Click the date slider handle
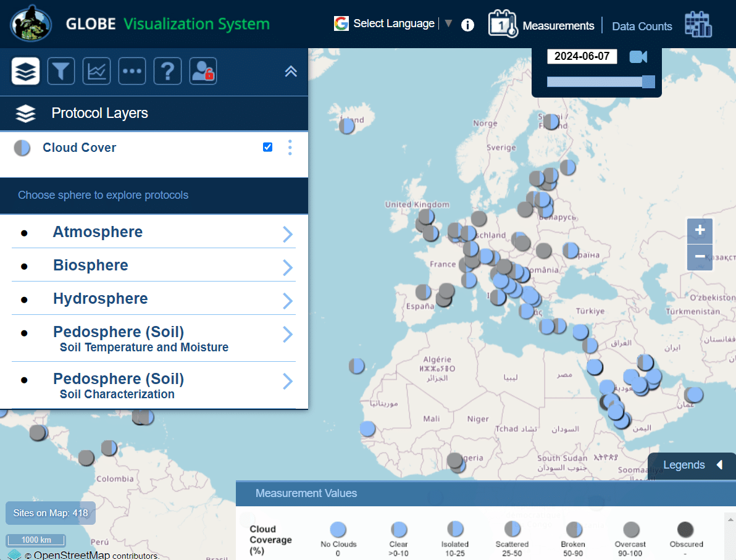Image resolution: width=736 pixels, height=560 pixels. 648,82
